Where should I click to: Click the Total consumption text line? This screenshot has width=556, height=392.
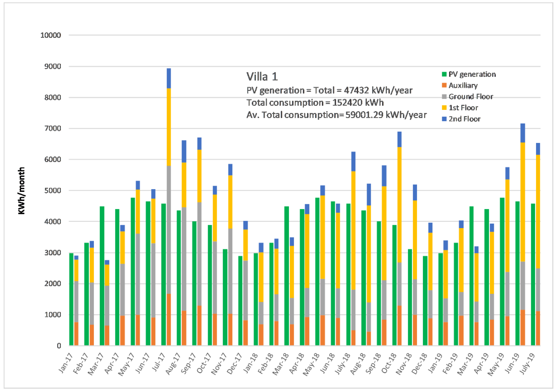click(x=315, y=103)
